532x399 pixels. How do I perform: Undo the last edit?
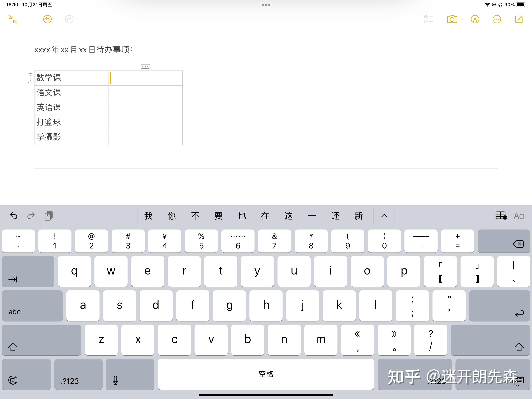[x=47, y=19]
